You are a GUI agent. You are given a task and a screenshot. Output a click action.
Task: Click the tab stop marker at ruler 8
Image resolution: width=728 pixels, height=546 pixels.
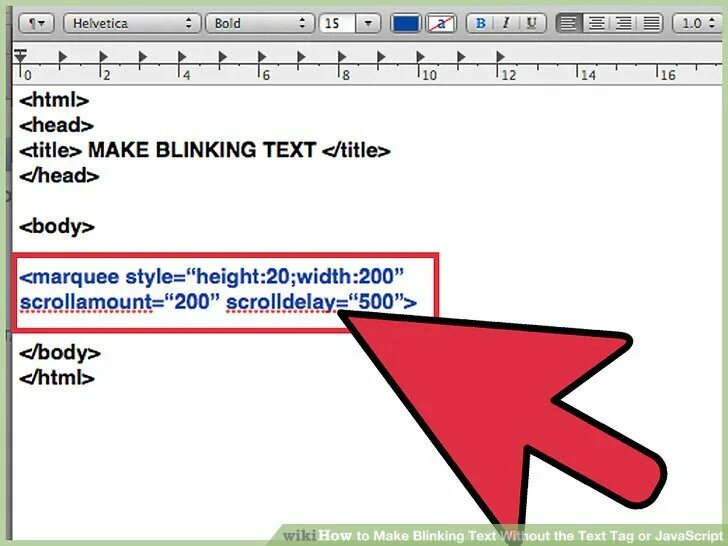(x=342, y=57)
